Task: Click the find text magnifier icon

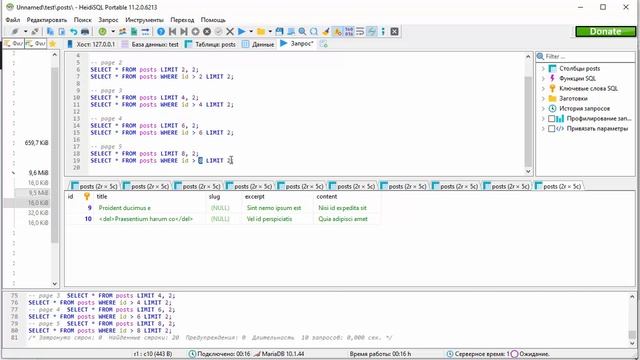Action: 302,31
